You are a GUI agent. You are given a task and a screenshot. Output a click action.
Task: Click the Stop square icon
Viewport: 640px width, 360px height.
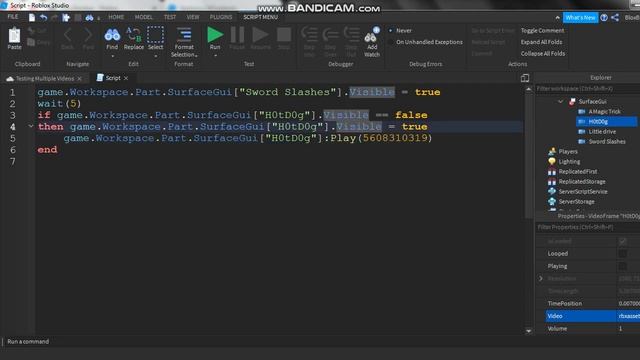[284, 35]
